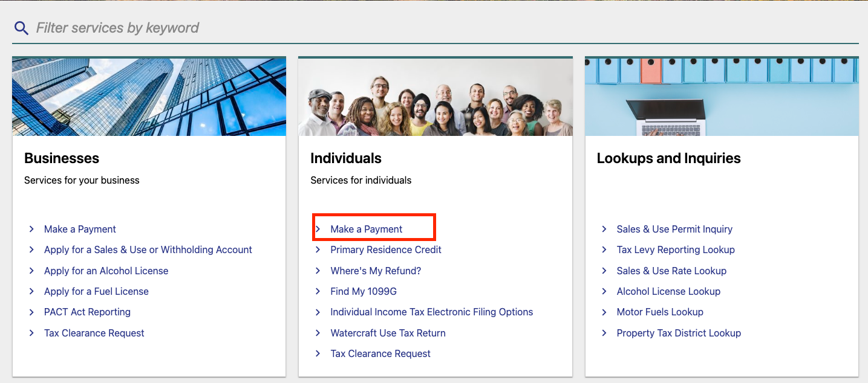Open Tax Clearance Request under Businesses
The width and height of the screenshot is (868, 383).
pos(94,333)
